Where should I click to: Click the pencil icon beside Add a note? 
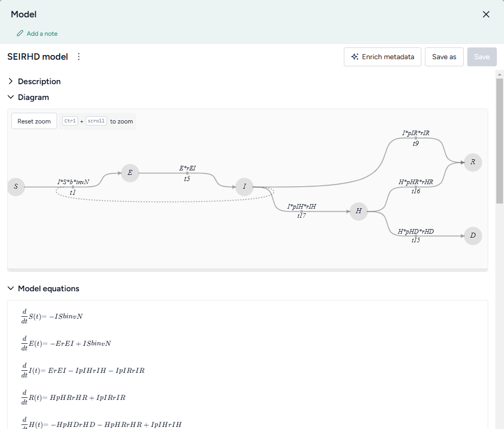tap(20, 34)
